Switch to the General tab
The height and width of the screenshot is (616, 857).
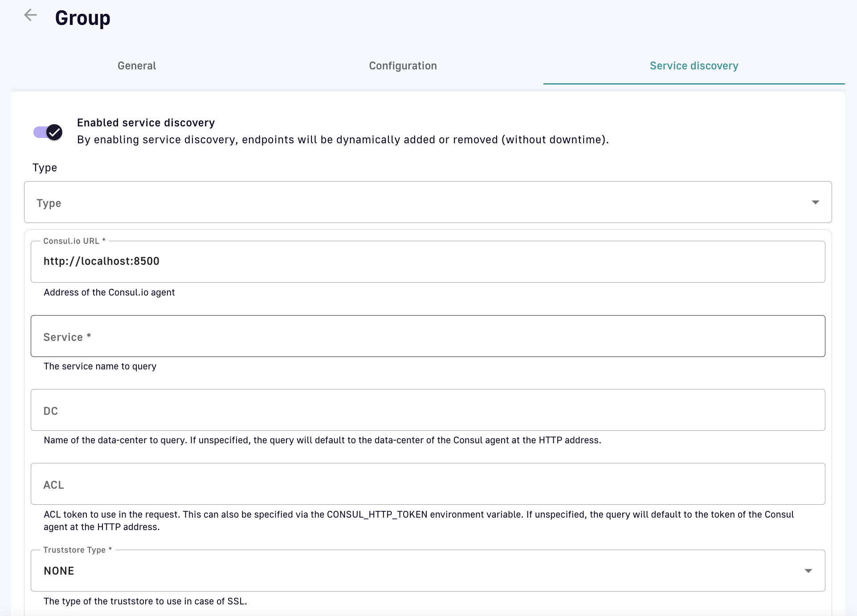pos(137,66)
